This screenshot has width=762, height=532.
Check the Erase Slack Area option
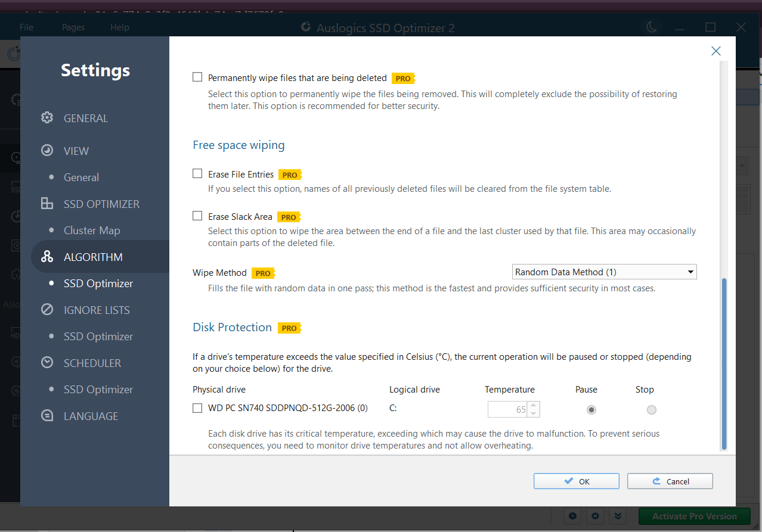pos(197,216)
